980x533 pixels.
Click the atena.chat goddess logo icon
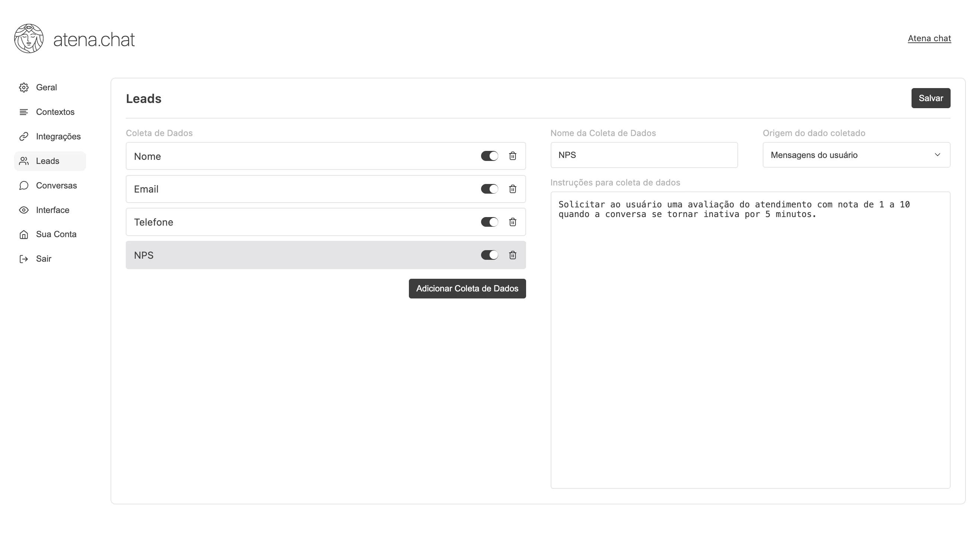(29, 38)
